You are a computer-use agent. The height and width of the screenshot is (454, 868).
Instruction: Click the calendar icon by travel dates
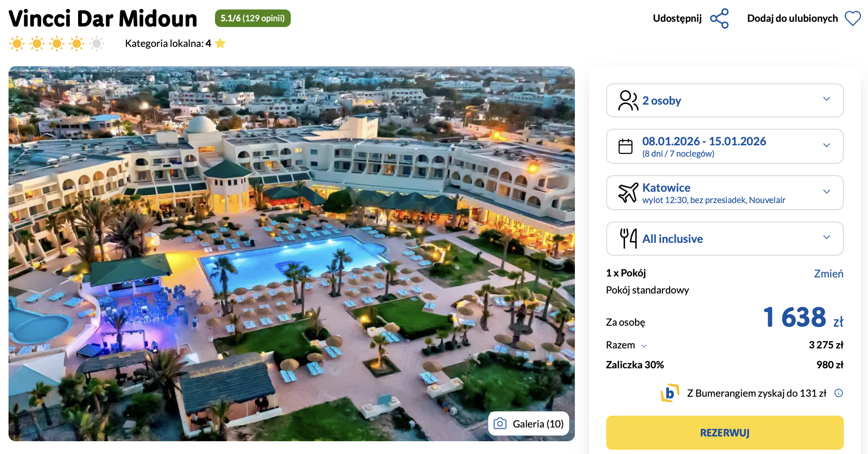[626, 146]
